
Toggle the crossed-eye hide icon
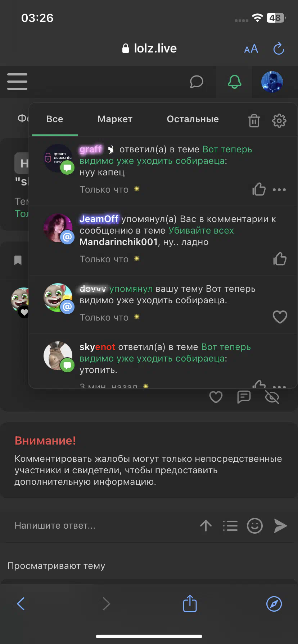click(272, 397)
